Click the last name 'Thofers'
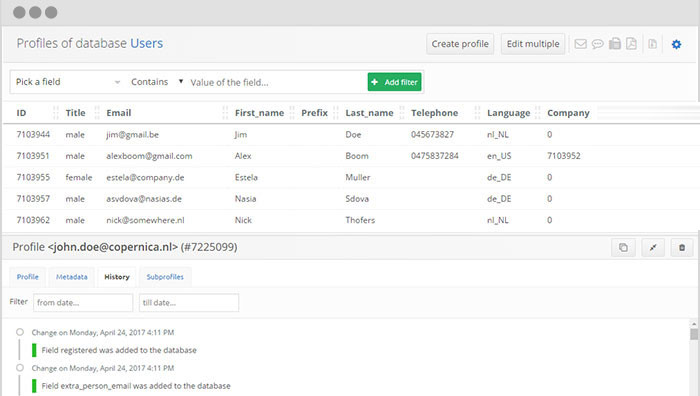The image size is (700, 396). coord(360,220)
